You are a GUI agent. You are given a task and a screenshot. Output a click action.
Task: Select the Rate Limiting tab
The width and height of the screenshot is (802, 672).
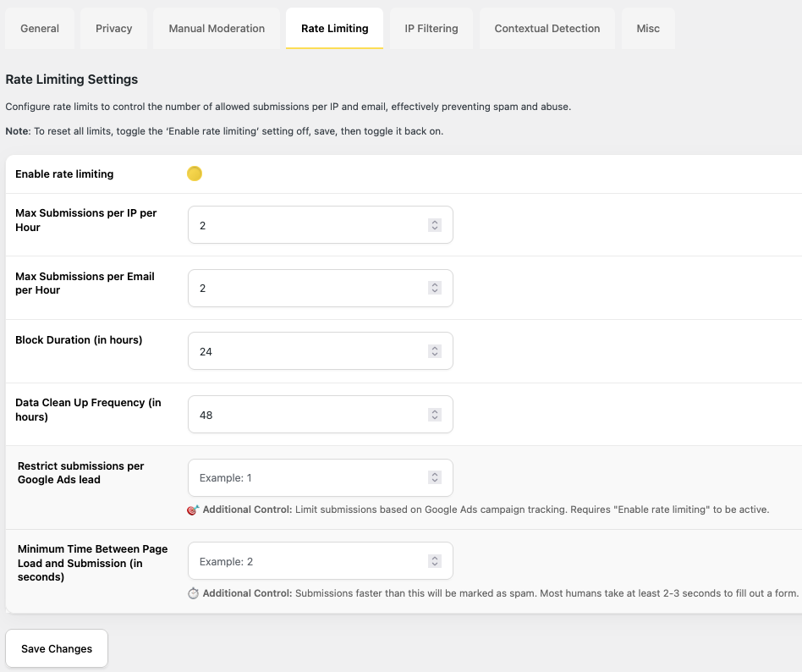tap(334, 28)
